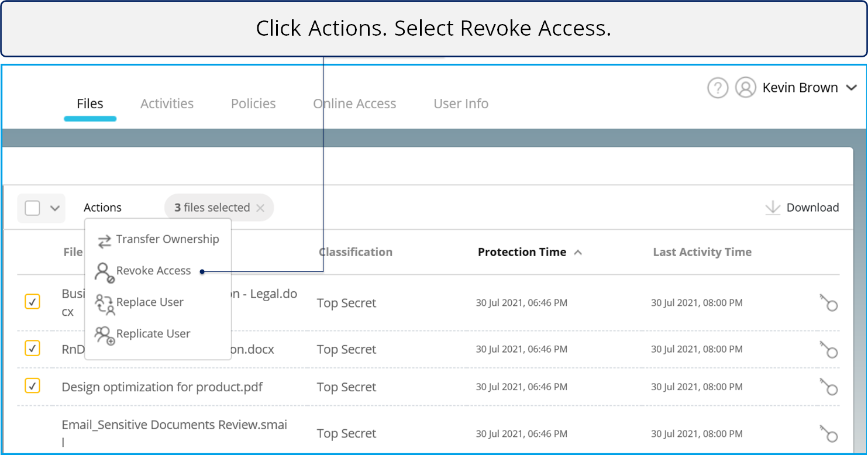The height and width of the screenshot is (455, 868).
Task: Click the help question mark icon
Action: click(718, 88)
